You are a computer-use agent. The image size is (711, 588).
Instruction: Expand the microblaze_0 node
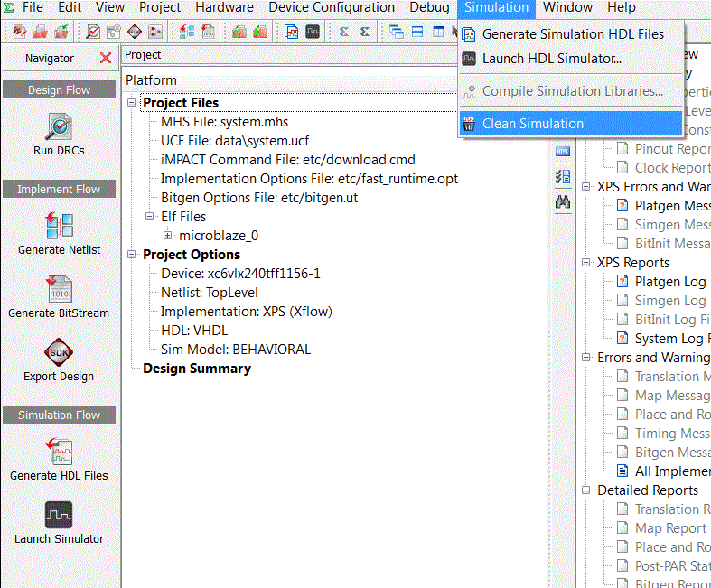[x=168, y=236]
